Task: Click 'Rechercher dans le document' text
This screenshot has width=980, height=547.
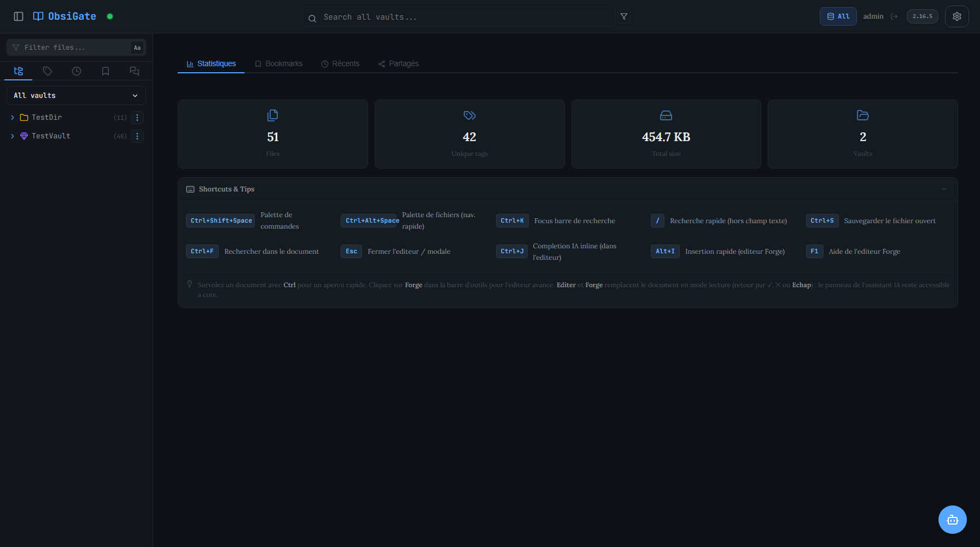Action: pyautogui.click(x=272, y=252)
